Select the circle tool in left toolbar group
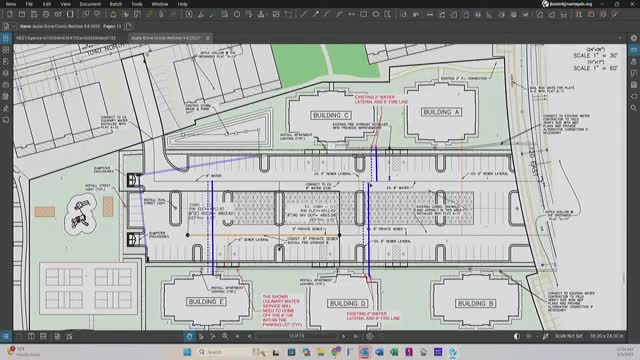The width and height of the screenshot is (640, 360). tap(237, 14)
